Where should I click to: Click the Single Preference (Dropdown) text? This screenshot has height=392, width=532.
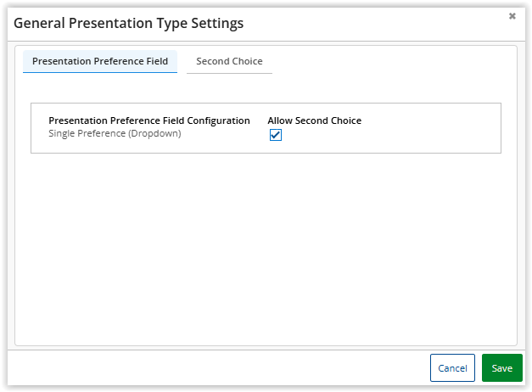[115, 133]
